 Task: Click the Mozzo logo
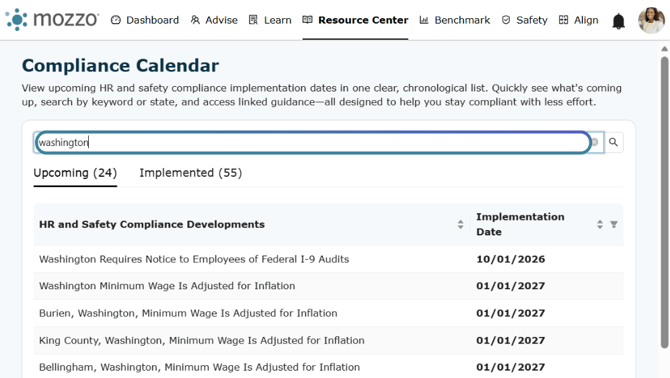pyautogui.click(x=52, y=20)
